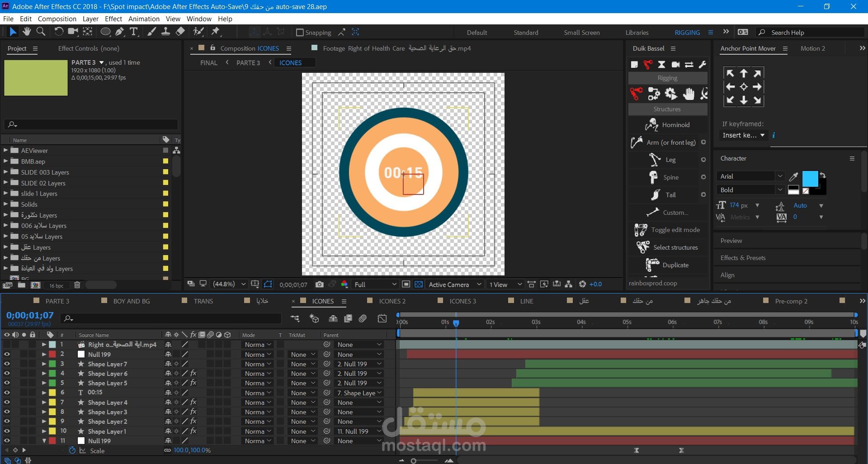The width and height of the screenshot is (868, 464).
Task: Expand the SLIDE 003 Layers folder
Action: (x=6, y=172)
